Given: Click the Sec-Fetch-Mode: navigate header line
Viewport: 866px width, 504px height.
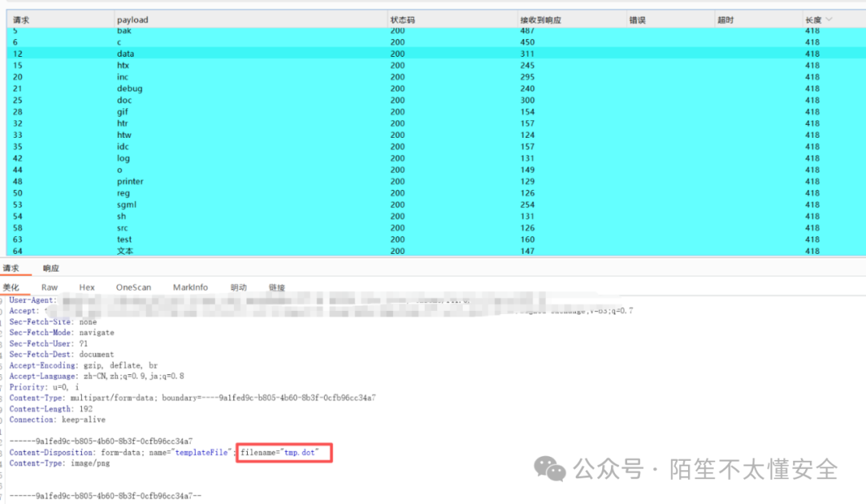Looking at the screenshot, I should (62, 333).
